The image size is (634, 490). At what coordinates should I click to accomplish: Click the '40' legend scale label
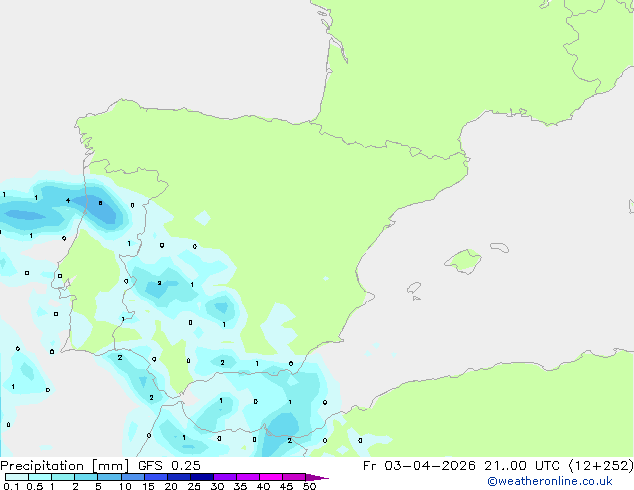(x=264, y=486)
